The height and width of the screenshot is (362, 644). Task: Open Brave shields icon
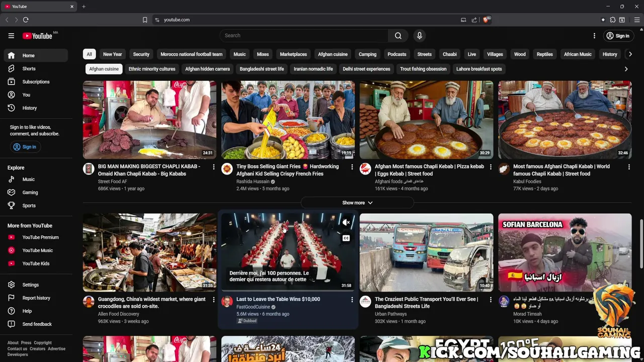coord(486,20)
